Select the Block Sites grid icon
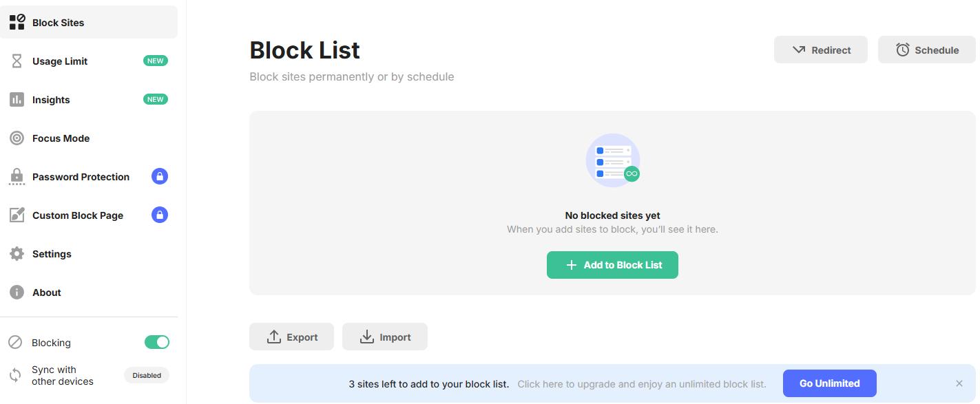 pos(17,21)
